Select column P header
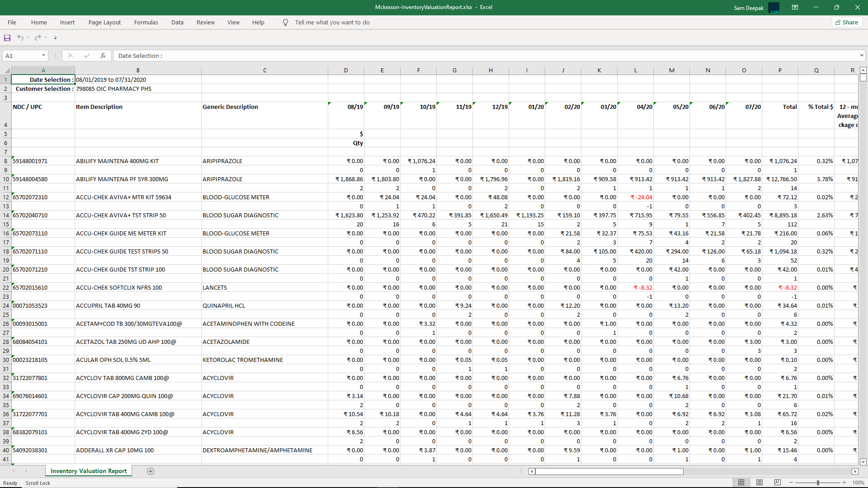868x488 pixels. [x=780, y=70]
